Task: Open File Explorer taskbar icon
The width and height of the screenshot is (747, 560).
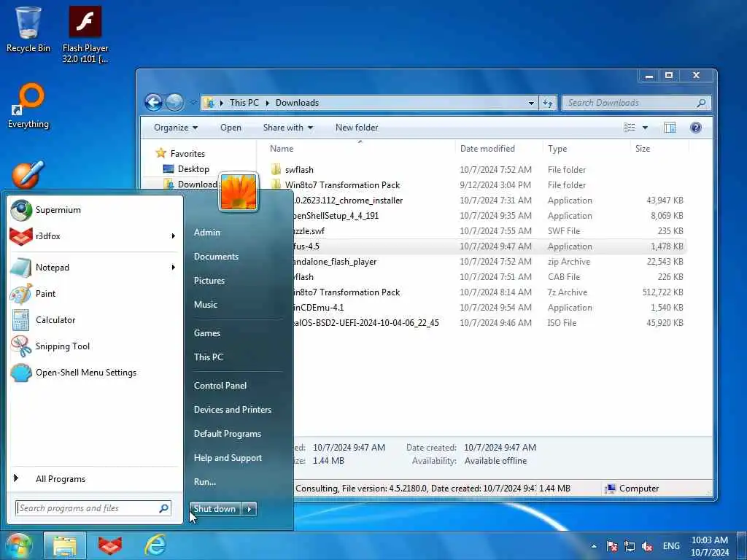Action: [x=65, y=545]
